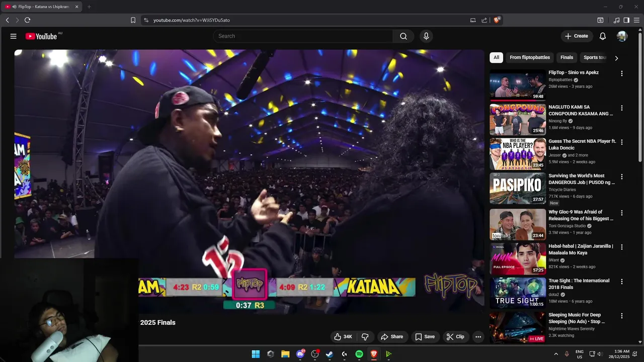Image resolution: width=644 pixels, height=362 pixels.
Task: Reload the page
Action: [x=27, y=20]
